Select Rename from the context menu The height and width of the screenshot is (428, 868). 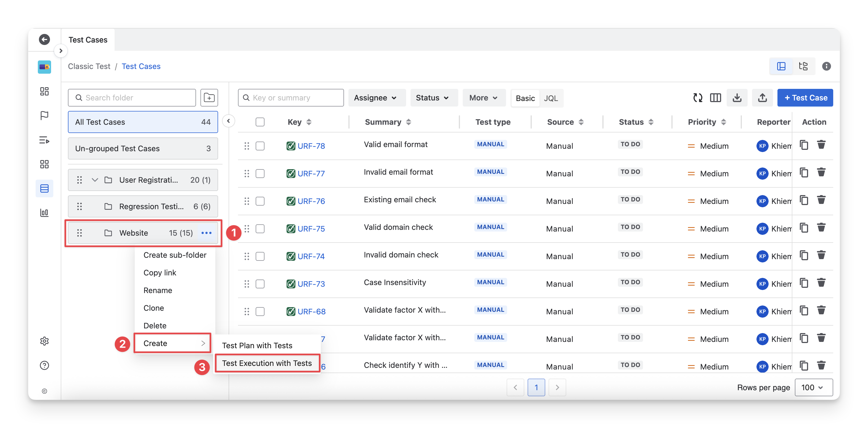(158, 290)
